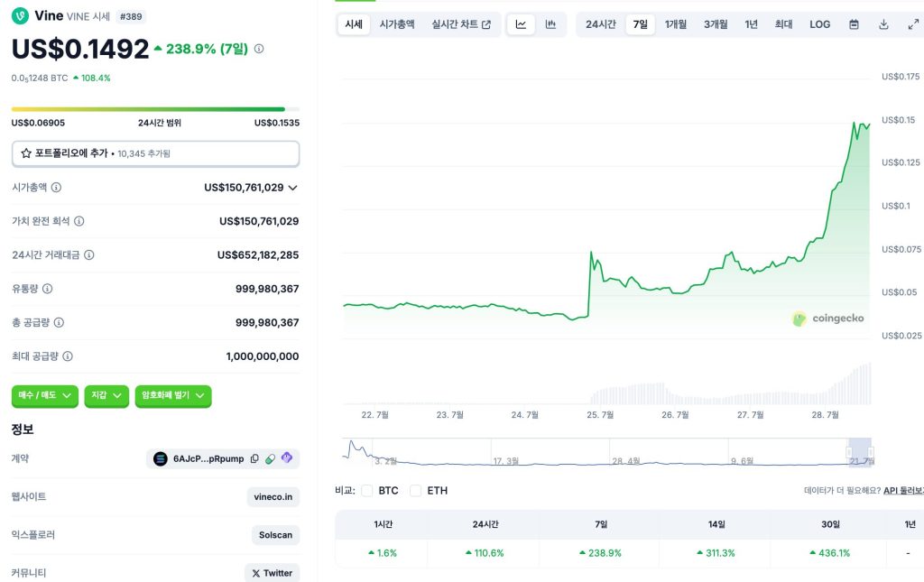The height and width of the screenshot is (582, 924).
Task: Click the 24-hour price range bar
Action: 155,109
